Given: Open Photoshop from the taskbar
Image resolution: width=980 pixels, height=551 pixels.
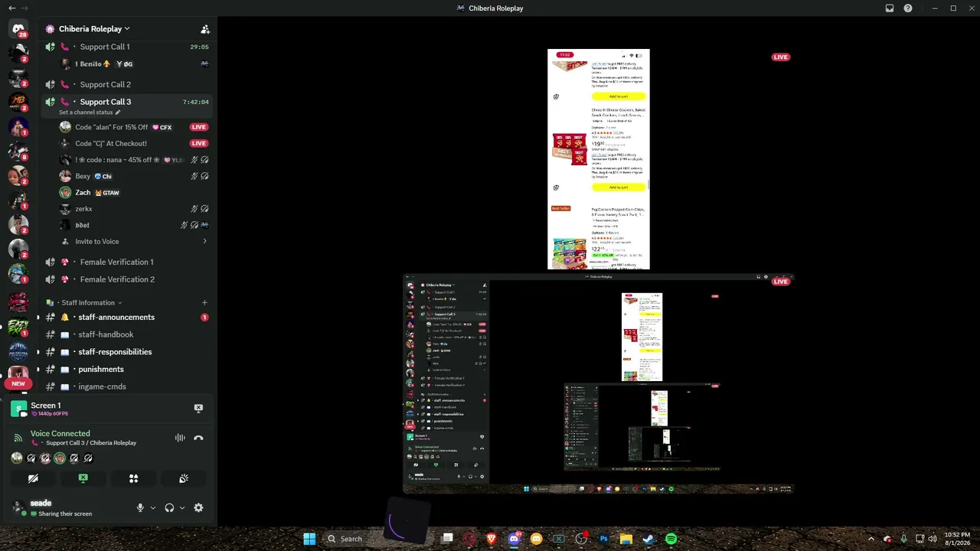Looking at the screenshot, I should 603,539.
